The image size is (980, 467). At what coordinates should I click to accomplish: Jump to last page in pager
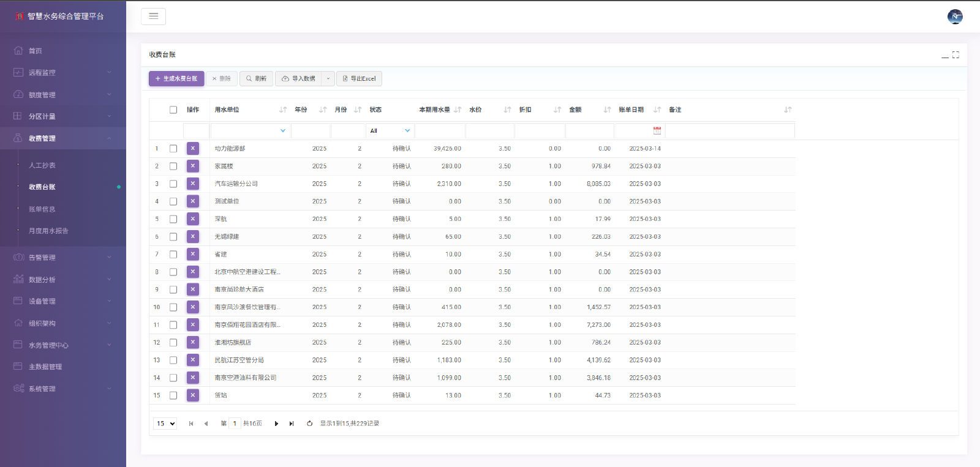click(292, 424)
